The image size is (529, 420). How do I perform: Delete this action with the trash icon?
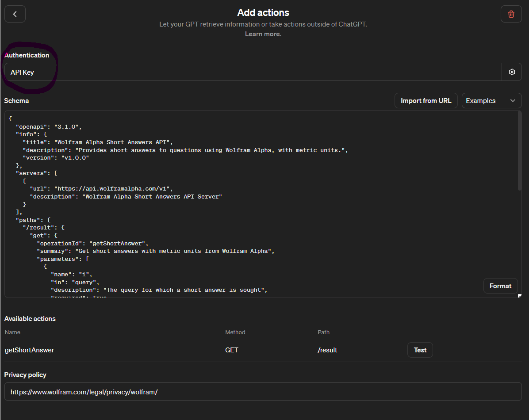point(511,14)
